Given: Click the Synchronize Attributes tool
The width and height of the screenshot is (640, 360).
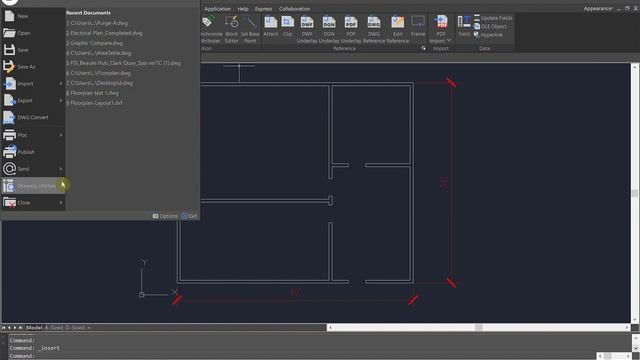Looking at the screenshot, I should click(211, 29).
